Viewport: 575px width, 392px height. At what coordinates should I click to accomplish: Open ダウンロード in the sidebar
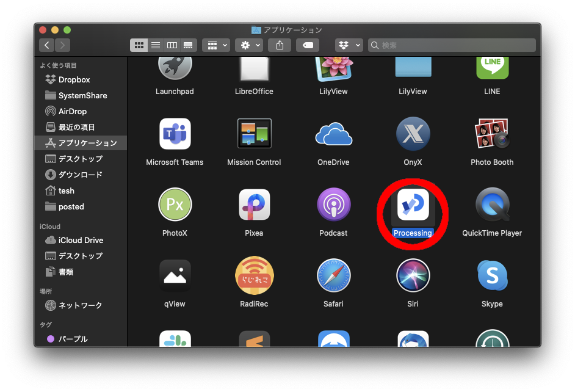click(81, 175)
